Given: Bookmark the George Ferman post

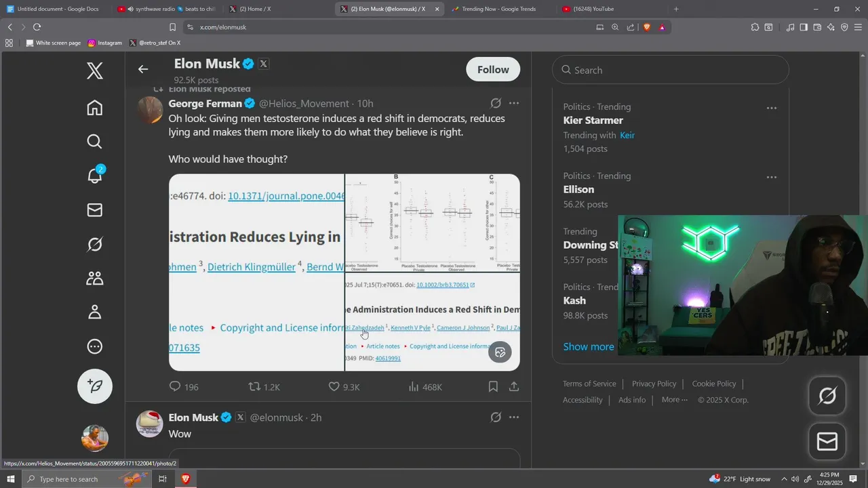Looking at the screenshot, I should [493, 386].
